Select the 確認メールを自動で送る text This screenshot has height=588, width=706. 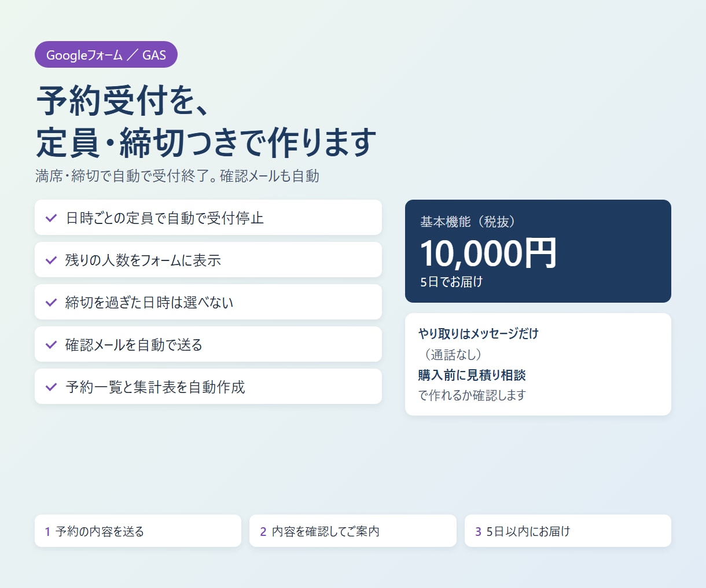point(134,345)
